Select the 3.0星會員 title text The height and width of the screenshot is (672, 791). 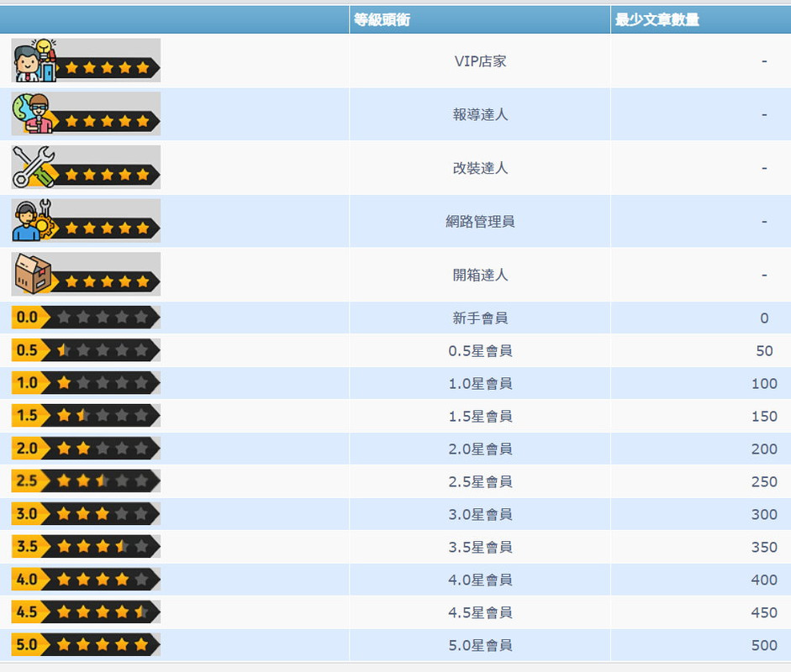pos(480,515)
